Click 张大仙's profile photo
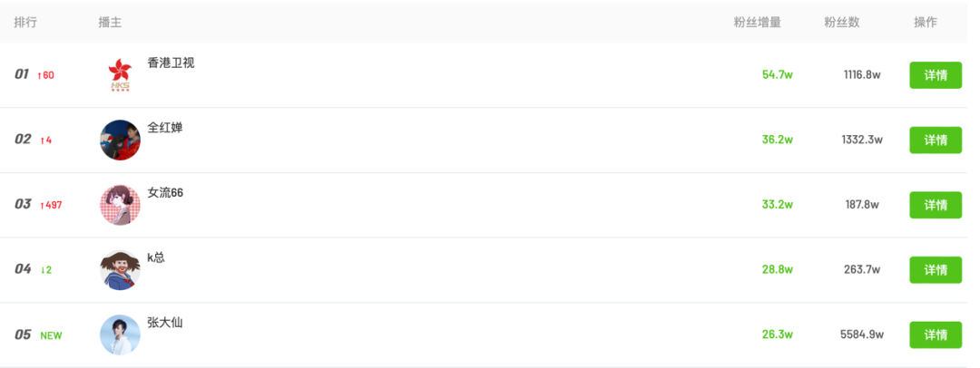Viewport: 980px width, 368px height. (x=120, y=335)
